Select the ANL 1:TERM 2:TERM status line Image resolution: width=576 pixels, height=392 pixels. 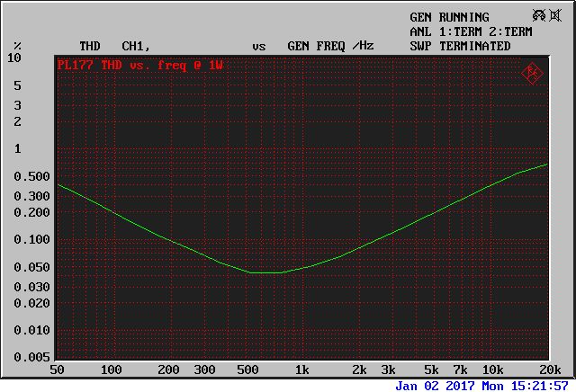tap(471, 31)
